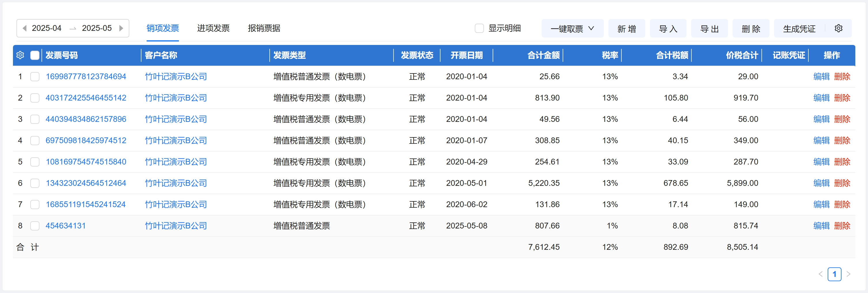Toggle the select-all checkbox in header
The width and height of the screenshot is (868, 293).
[35, 55]
